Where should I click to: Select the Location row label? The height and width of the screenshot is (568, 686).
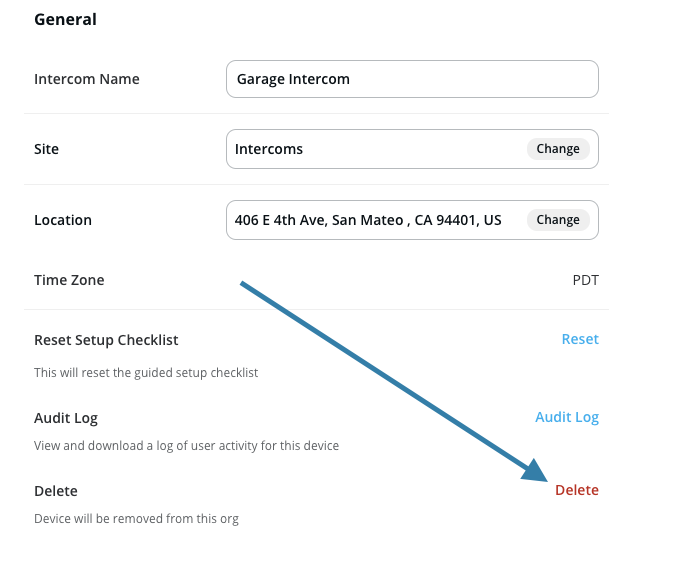[x=63, y=220]
